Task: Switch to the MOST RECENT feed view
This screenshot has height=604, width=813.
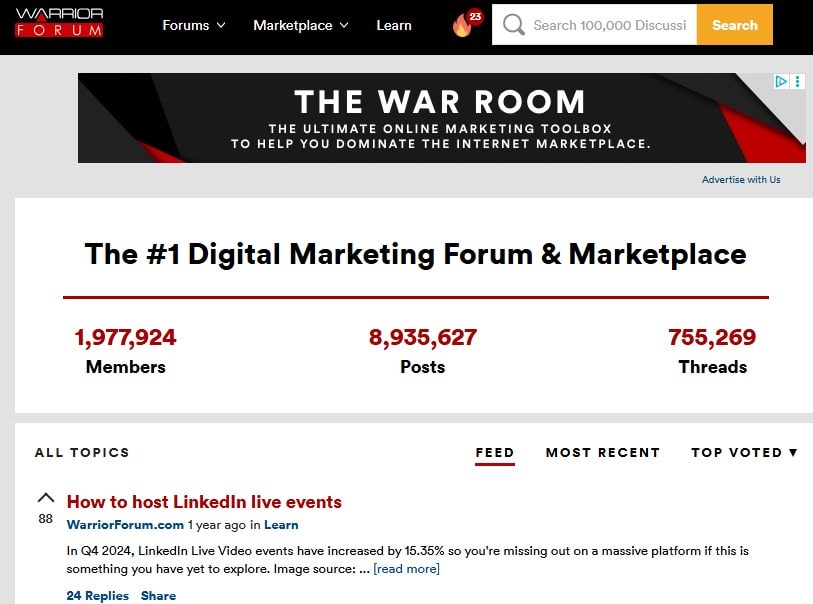Action: [603, 452]
